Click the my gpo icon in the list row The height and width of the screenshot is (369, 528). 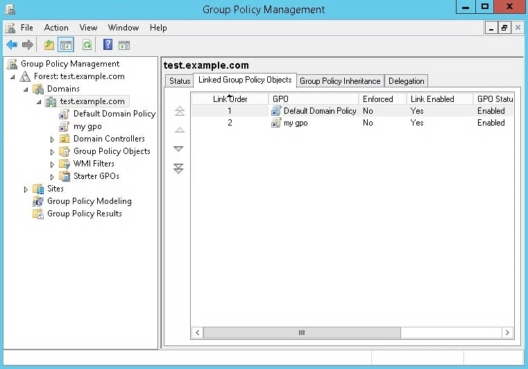coord(276,123)
